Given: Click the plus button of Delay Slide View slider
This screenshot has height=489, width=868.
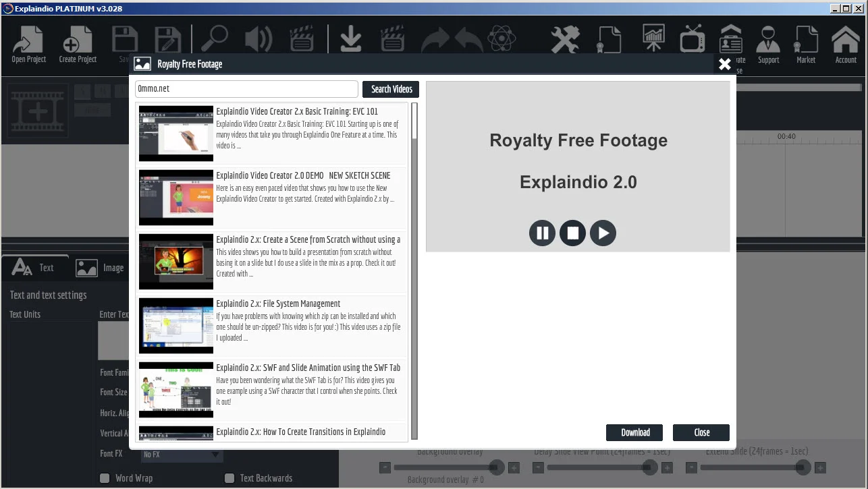Looking at the screenshot, I should coord(667,467).
